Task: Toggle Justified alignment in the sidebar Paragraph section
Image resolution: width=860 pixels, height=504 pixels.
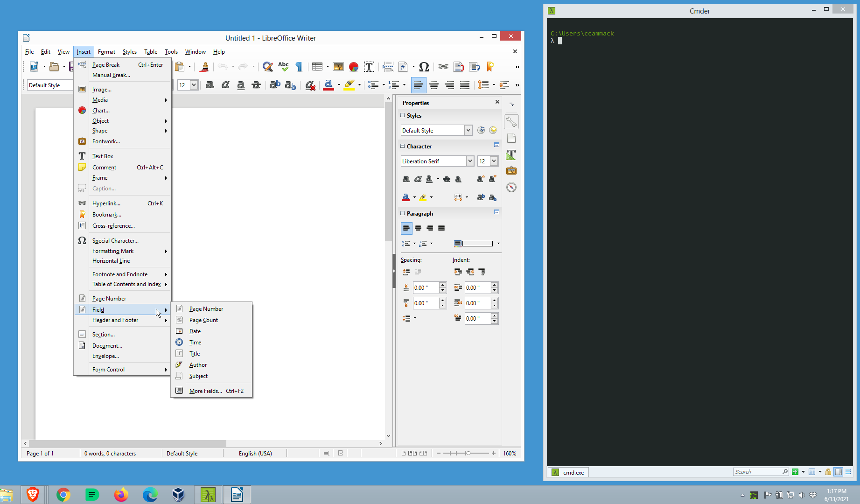Action: (441, 228)
